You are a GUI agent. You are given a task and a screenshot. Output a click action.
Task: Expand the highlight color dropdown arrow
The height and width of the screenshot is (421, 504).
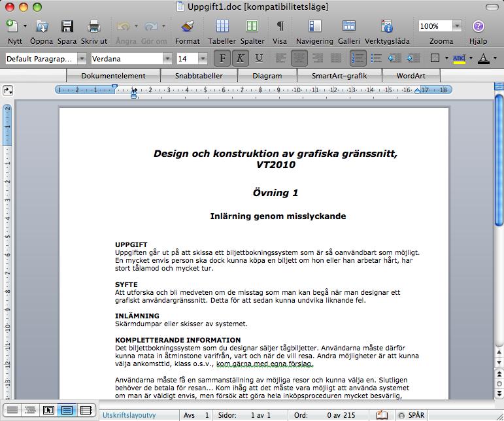pyautogui.click(x=471, y=58)
